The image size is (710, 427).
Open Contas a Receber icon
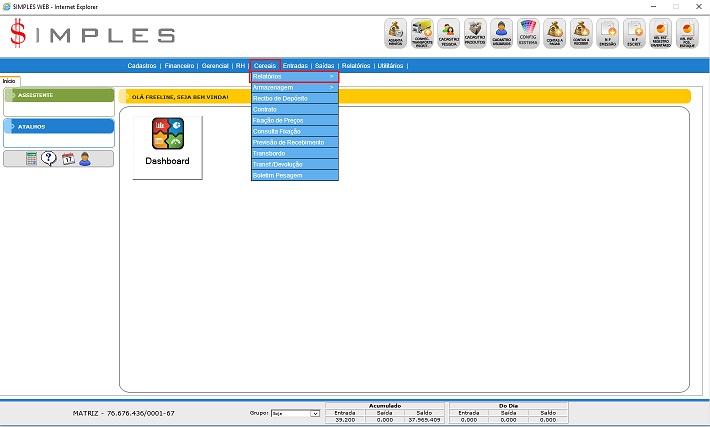[x=582, y=33]
